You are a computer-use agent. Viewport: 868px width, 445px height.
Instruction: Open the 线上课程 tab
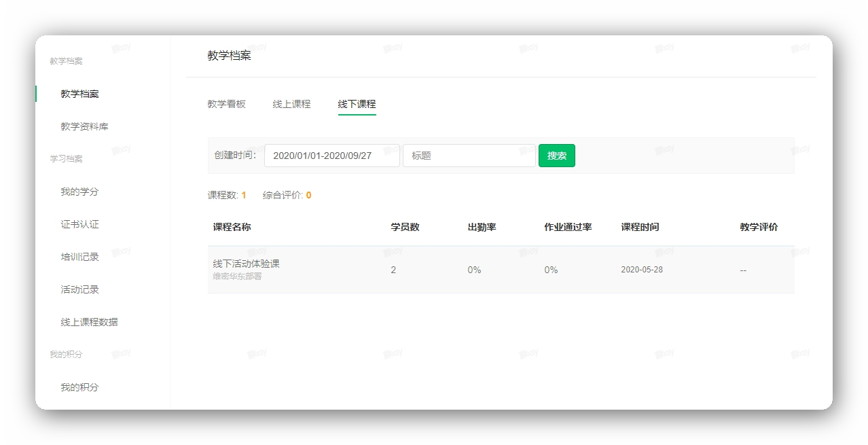(x=293, y=103)
